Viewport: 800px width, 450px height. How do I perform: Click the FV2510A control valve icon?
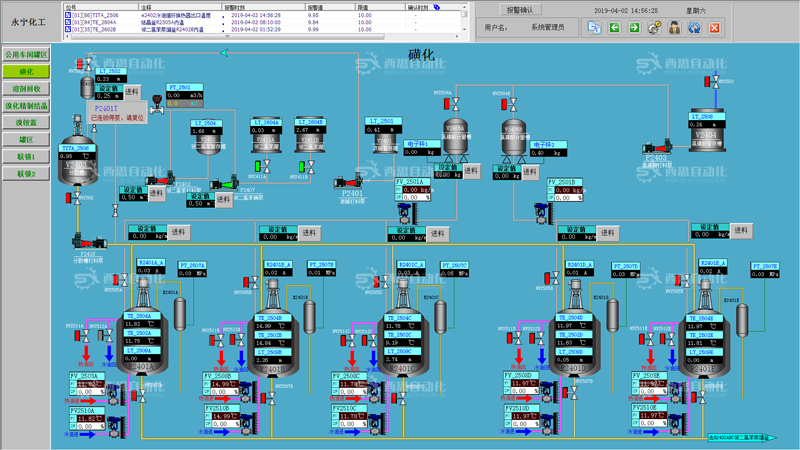116,427
